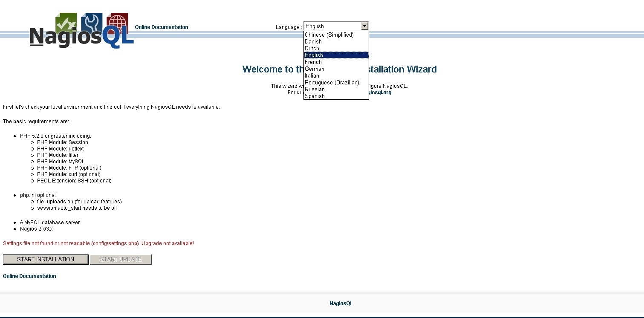The image size is (644, 318).
Task: Choose Dutch in language list
Action: coord(336,49)
